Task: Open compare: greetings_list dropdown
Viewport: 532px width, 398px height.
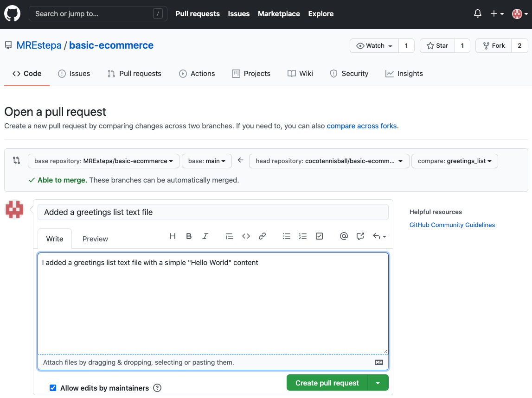Action: [455, 161]
